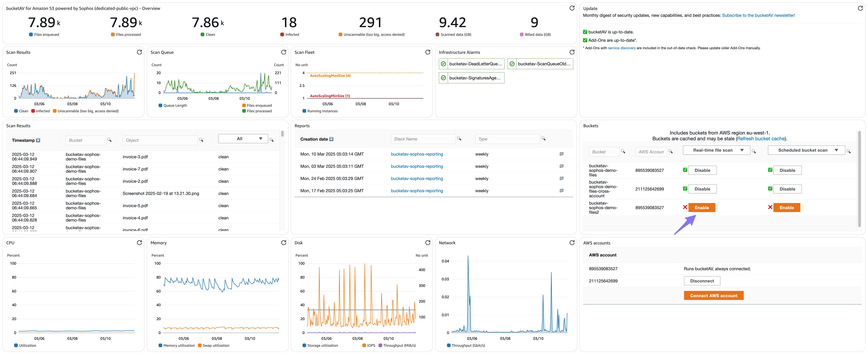
Task: Refresh the Network chart widget
Action: pyautogui.click(x=572, y=242)
